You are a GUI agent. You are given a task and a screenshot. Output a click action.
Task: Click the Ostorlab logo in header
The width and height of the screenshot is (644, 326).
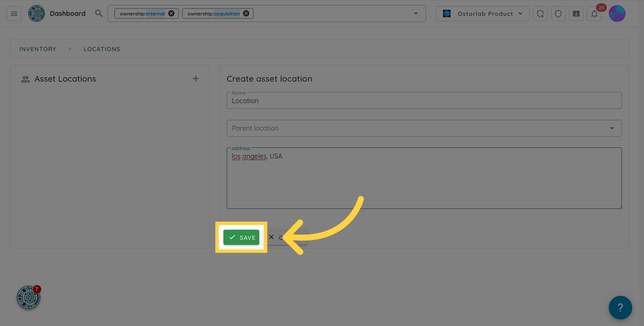[36, 14]
